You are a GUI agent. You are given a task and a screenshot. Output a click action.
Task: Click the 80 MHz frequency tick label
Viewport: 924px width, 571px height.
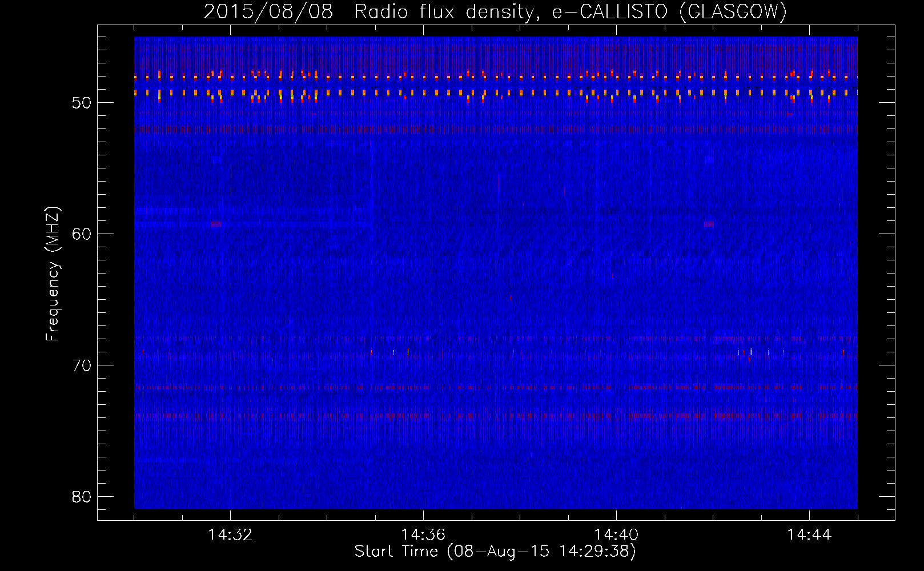click(81, 497)
